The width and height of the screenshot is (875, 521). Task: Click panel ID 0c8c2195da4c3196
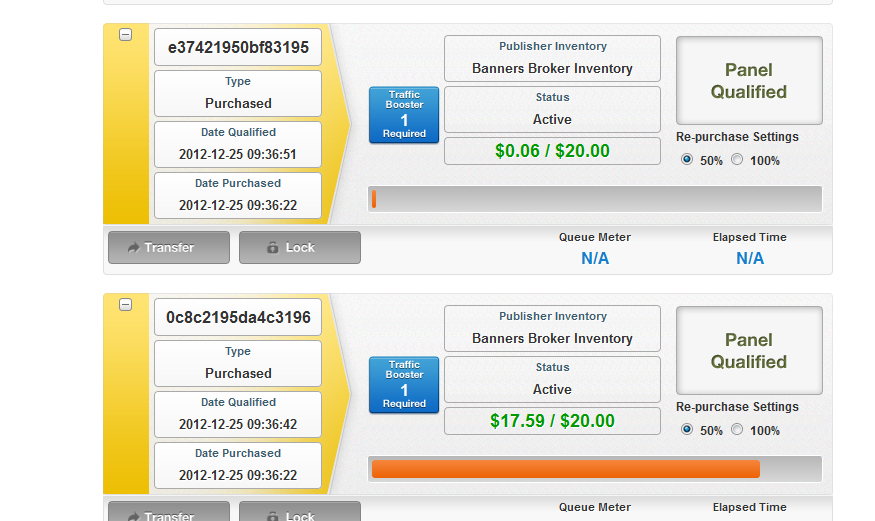pyautogui.click(x=238, y=317)
